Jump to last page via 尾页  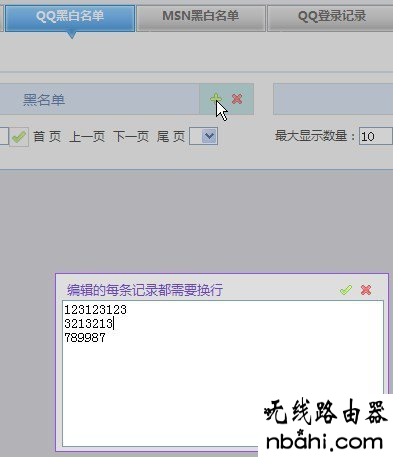(x=171, y=137)
